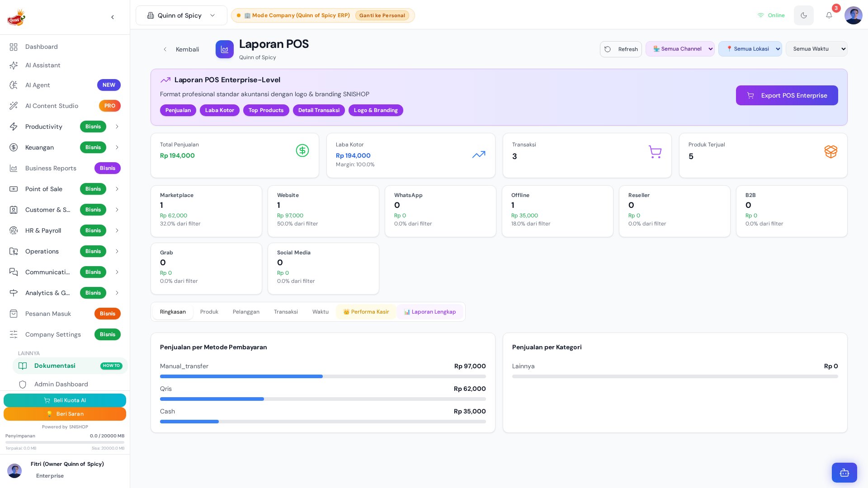
Task: Click the Keuangan dollar icon
Action: [14, 147]
